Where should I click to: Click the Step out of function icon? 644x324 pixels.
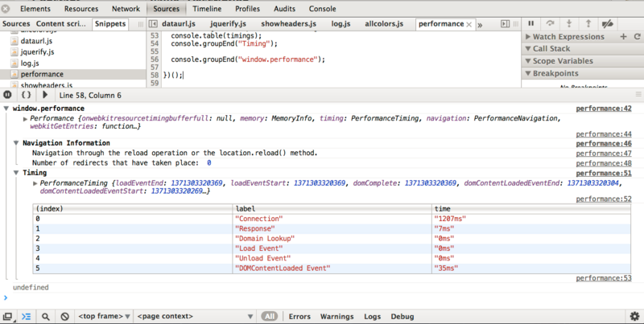click(x=589, y=24)
